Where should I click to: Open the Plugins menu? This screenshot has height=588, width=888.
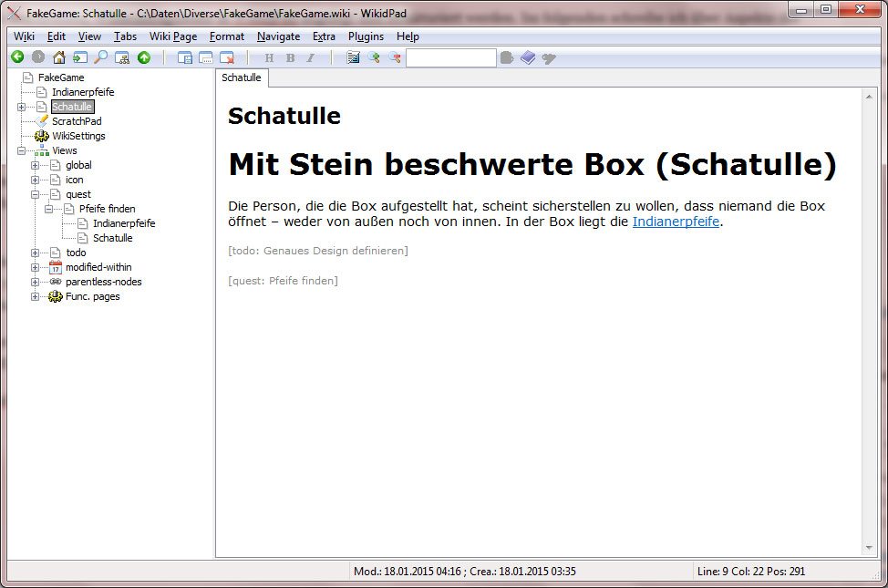366,36
